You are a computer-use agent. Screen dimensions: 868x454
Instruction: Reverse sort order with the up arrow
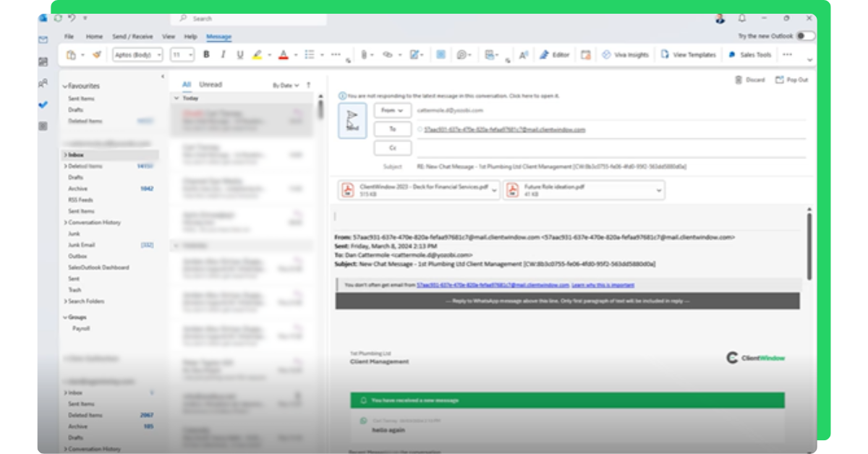(x=309, y=85)
